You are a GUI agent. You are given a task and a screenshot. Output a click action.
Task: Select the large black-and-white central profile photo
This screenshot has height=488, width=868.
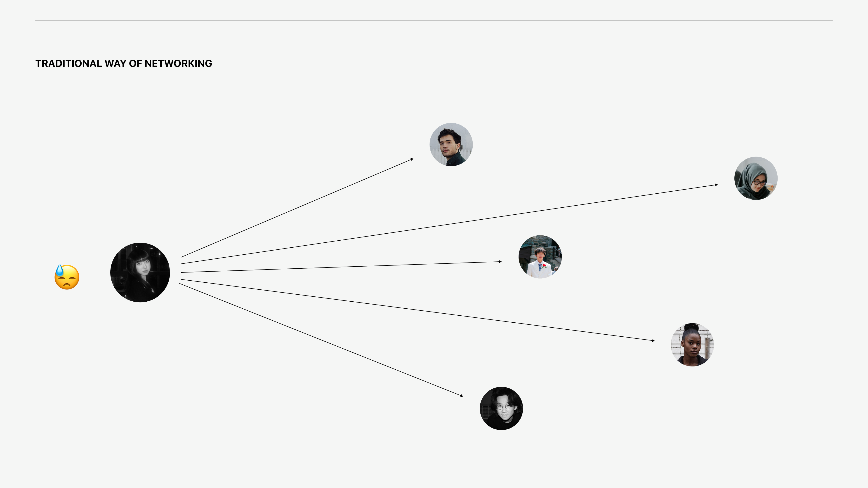point(140,272)
